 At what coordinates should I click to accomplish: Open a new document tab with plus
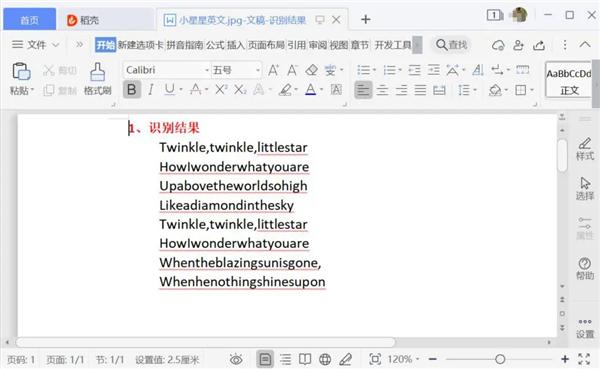(x=365, y=20)
